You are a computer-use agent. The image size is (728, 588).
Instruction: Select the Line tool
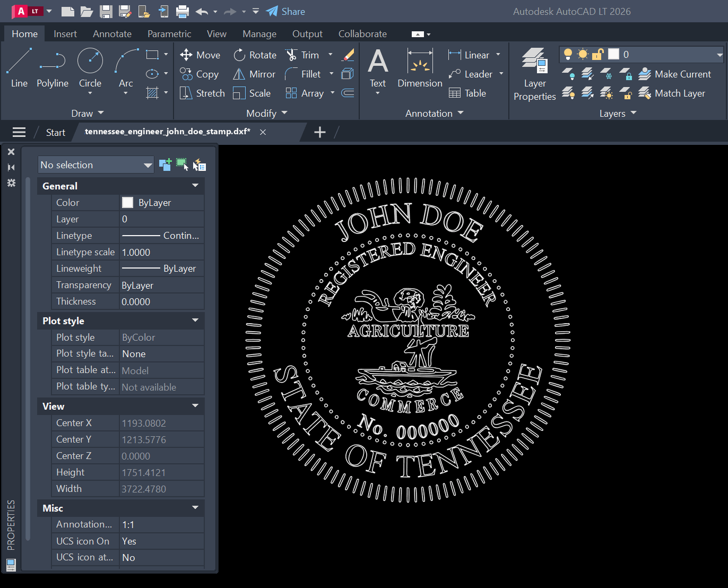pyautogui.click(x=19, y=67)
